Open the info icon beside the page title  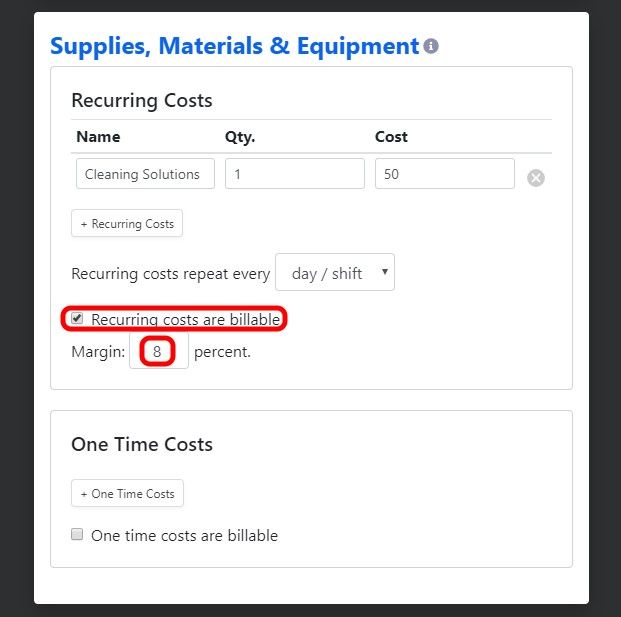click(x=431, y=46)
